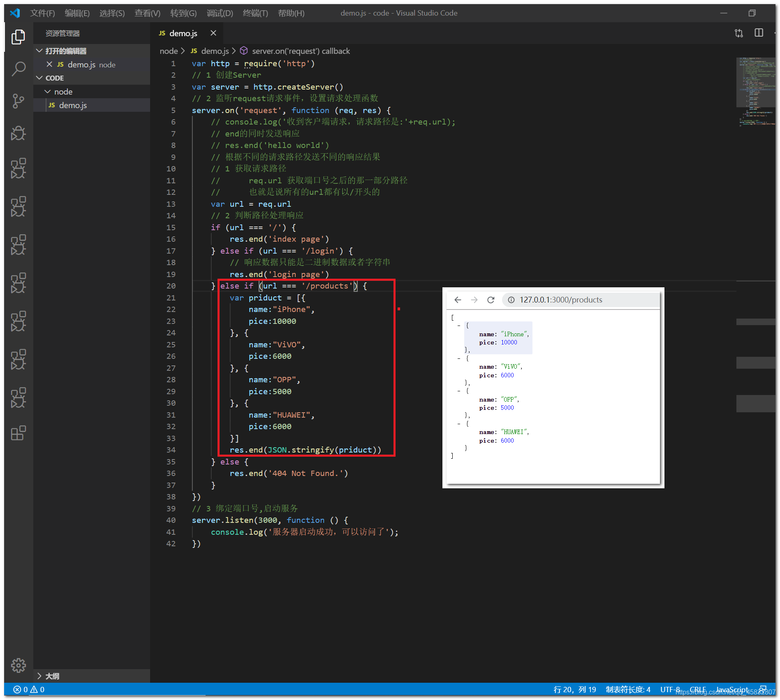Open the 查看(V) menu
Viewport: 780px width, 700px height.
click(x=147, y=13)
